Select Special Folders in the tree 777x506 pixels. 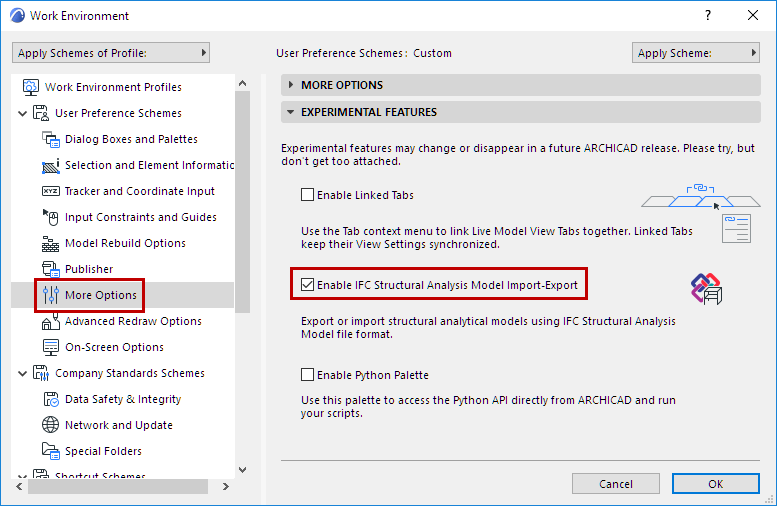click(x=103, y=451)
